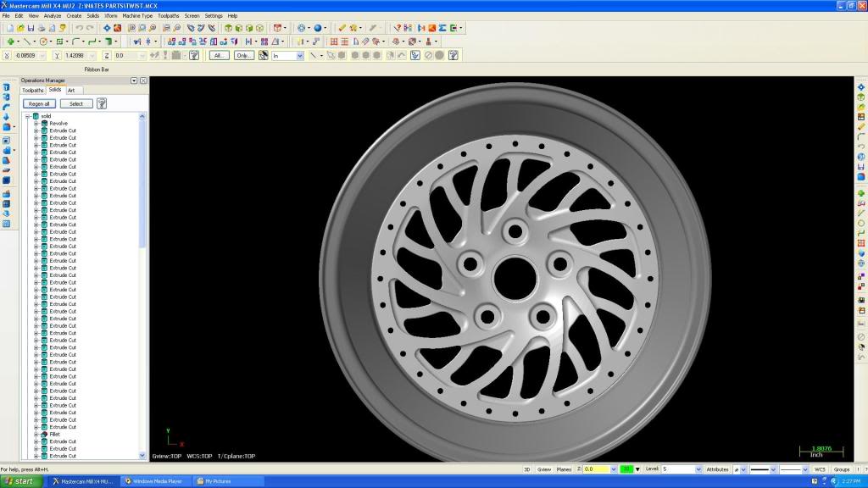Click the All... selection button
This screenshot has height=488, width=868.
220,55
